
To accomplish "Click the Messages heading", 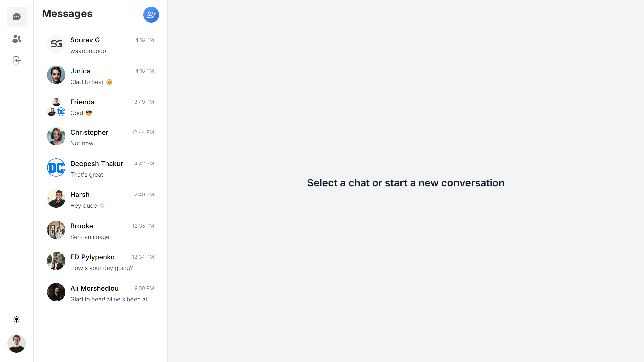I will pos(67,14).
